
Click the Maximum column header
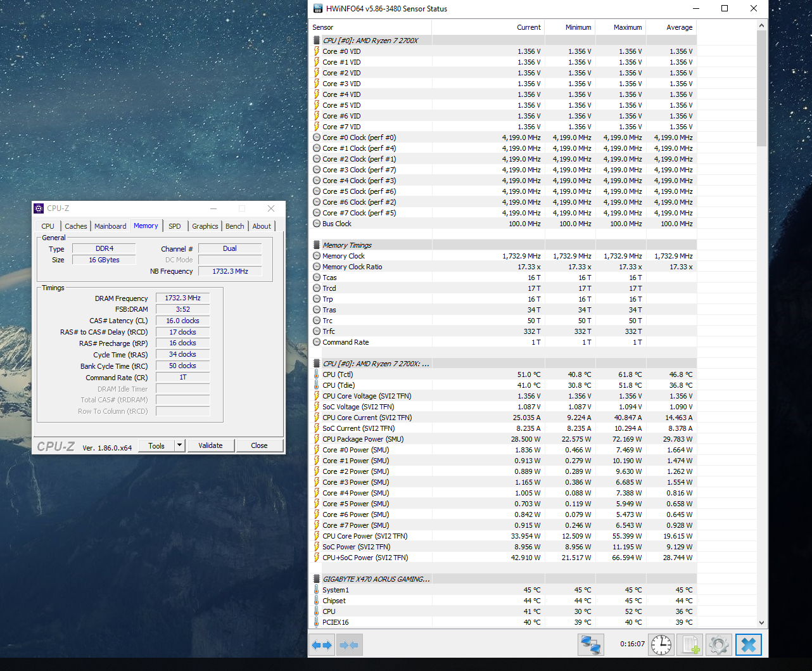coord(627,27)
